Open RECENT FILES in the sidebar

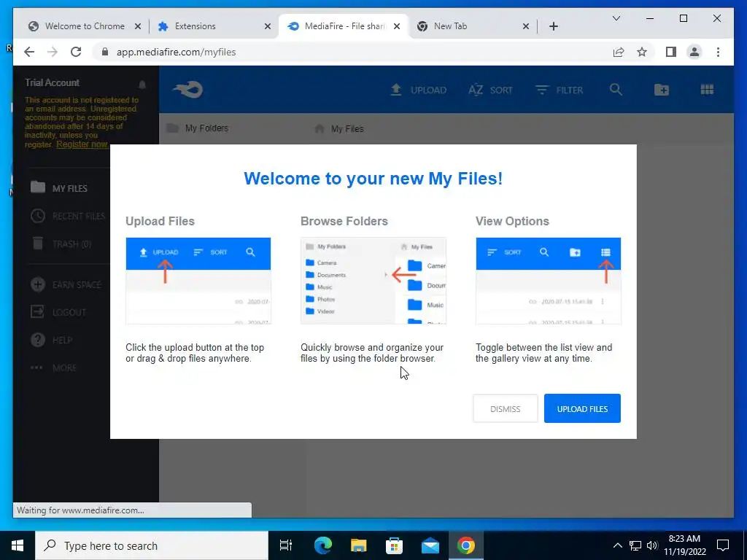coord(68,216)
